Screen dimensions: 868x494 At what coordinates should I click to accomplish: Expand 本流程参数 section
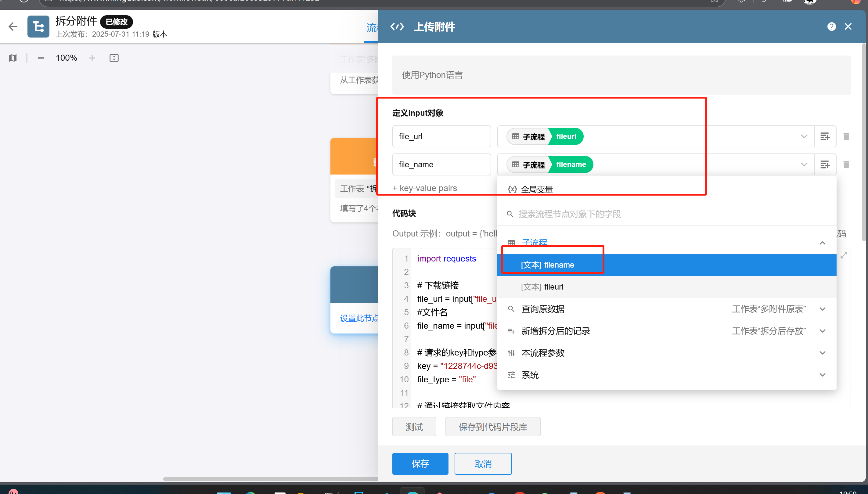coord(822,353)
